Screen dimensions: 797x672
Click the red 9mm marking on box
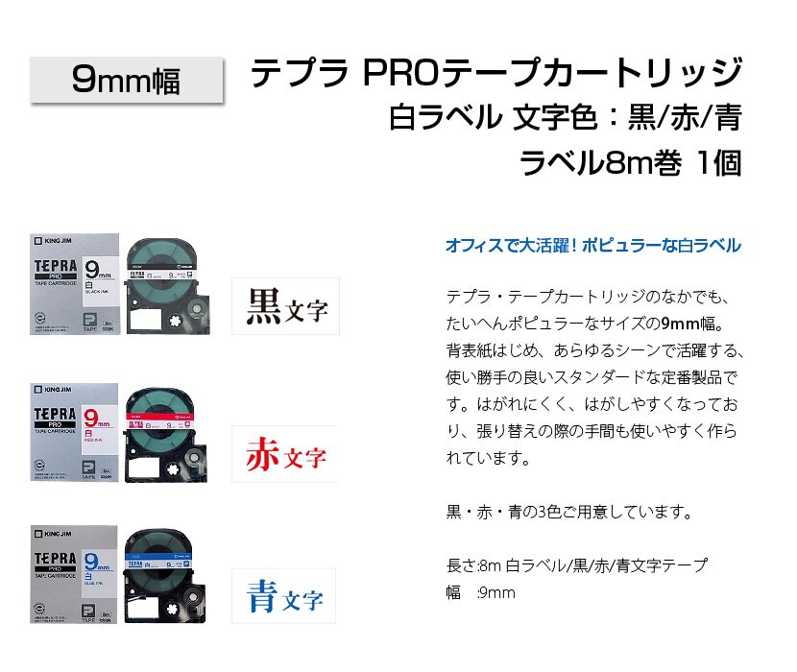(x=97, y=419)
